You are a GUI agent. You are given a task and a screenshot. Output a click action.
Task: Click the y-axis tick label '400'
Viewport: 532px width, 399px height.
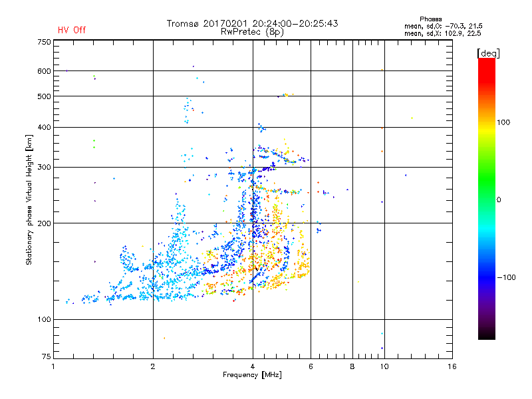tap(45, 127)
